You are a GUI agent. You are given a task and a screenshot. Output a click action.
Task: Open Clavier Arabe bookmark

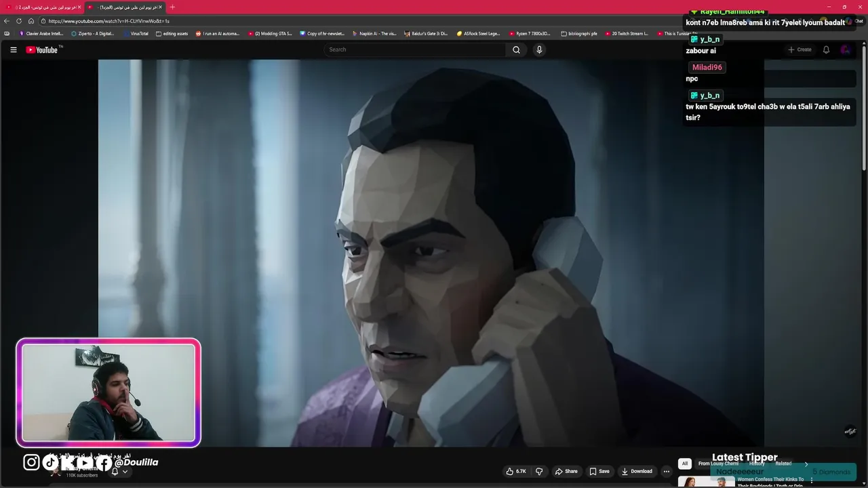(41, 33)
